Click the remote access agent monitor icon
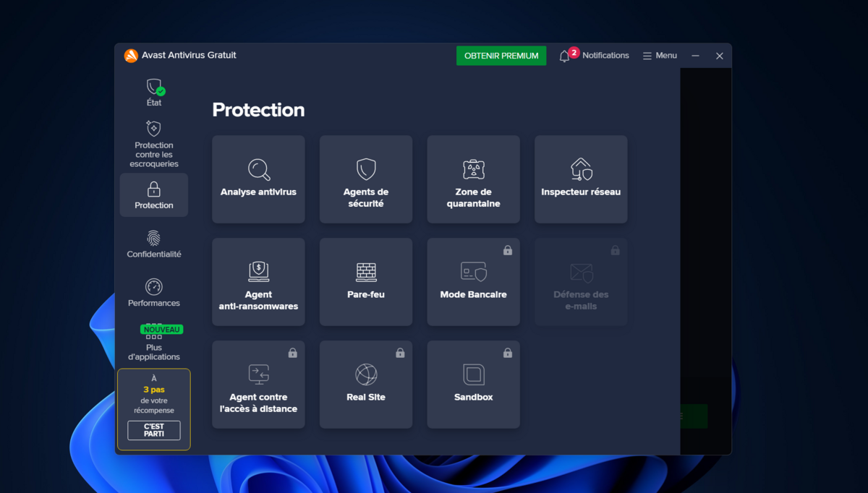This screenshot has width=868, height=493. pos(259,374)
